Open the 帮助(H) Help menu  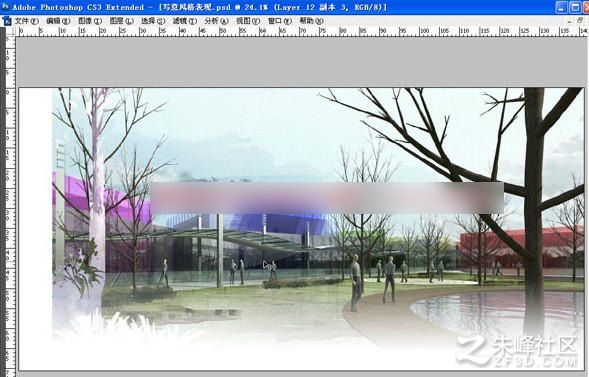click(311, 21)
